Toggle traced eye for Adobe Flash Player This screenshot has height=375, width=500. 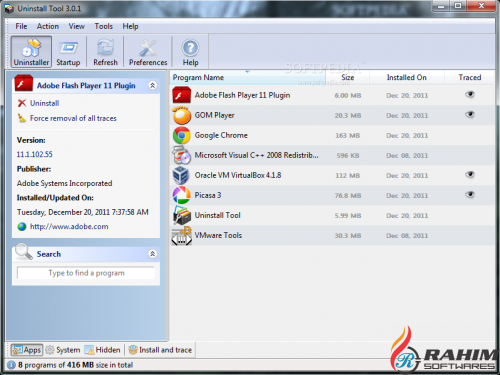pos(470,95)
